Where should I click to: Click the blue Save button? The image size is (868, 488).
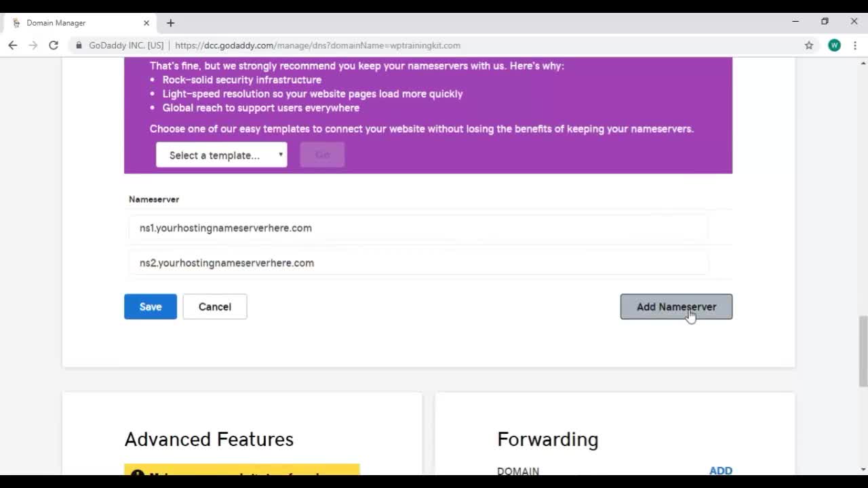coord(150,307)
